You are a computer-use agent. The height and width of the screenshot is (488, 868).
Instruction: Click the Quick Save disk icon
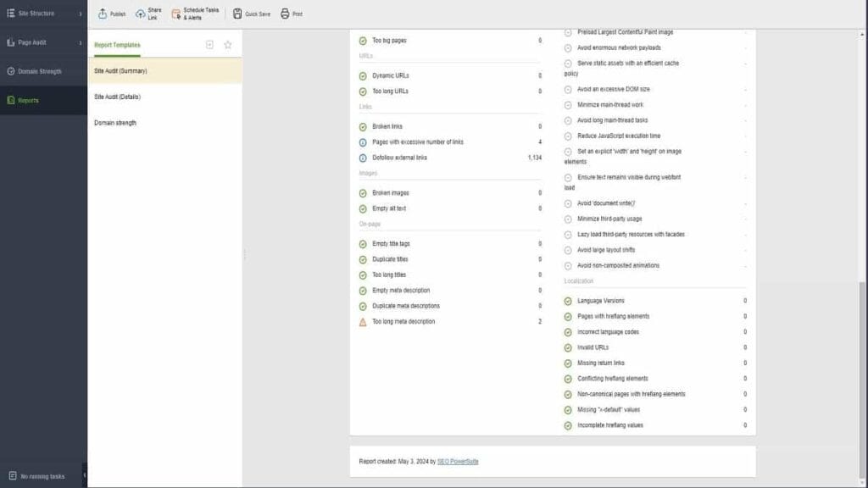click(x=238, y=14)
